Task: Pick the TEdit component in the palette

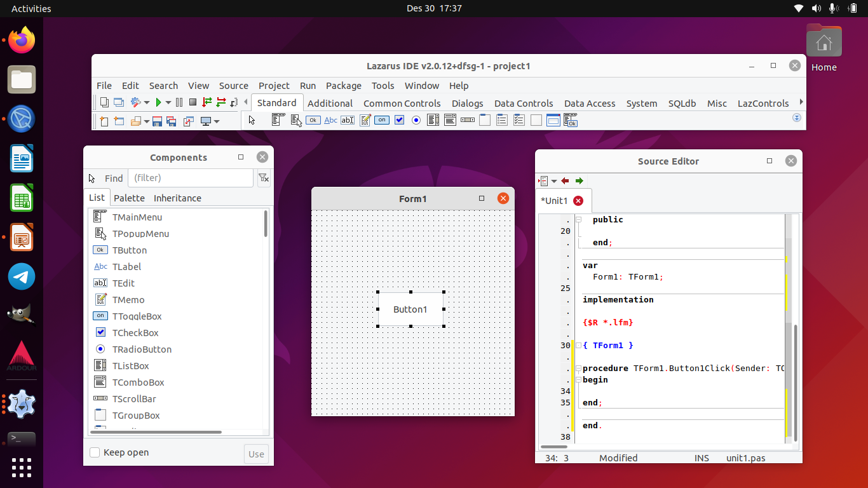Action: (348, 120)
